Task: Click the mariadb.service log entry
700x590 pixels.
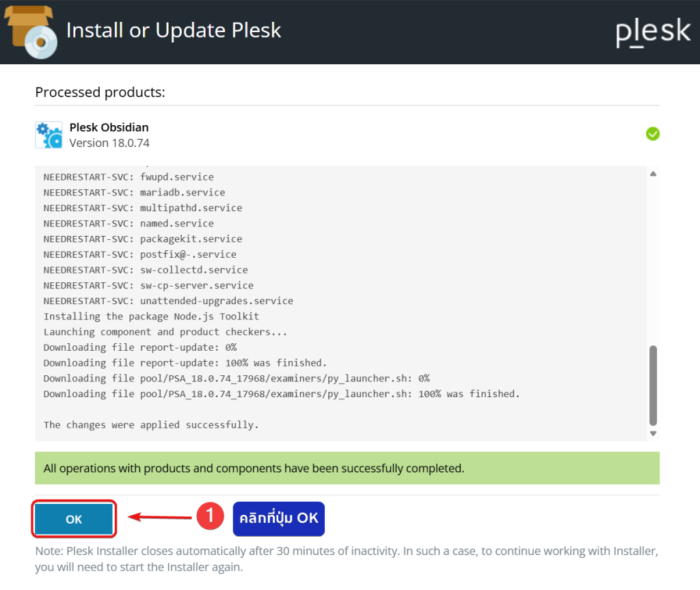Action: pos(134,192)
